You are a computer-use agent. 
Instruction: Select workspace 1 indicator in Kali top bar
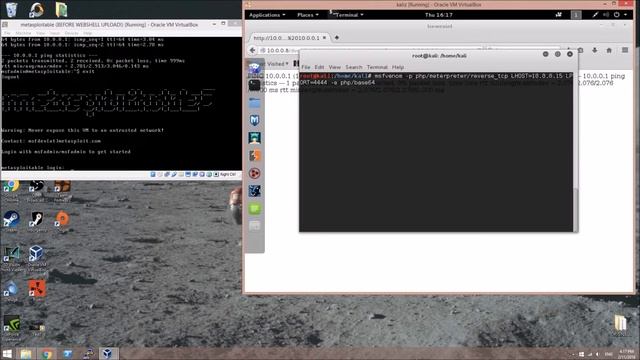tap(576, 15)
